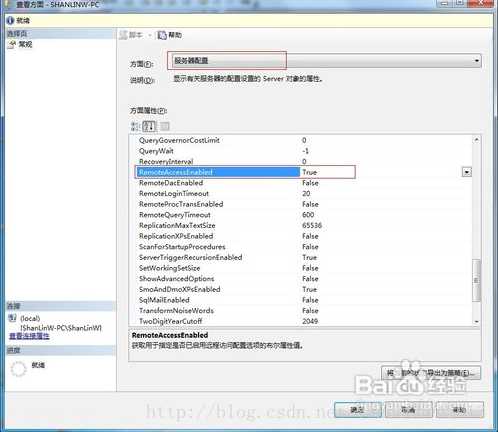Click the 600 value of RemoteQueryTimeout

[308, 215]
